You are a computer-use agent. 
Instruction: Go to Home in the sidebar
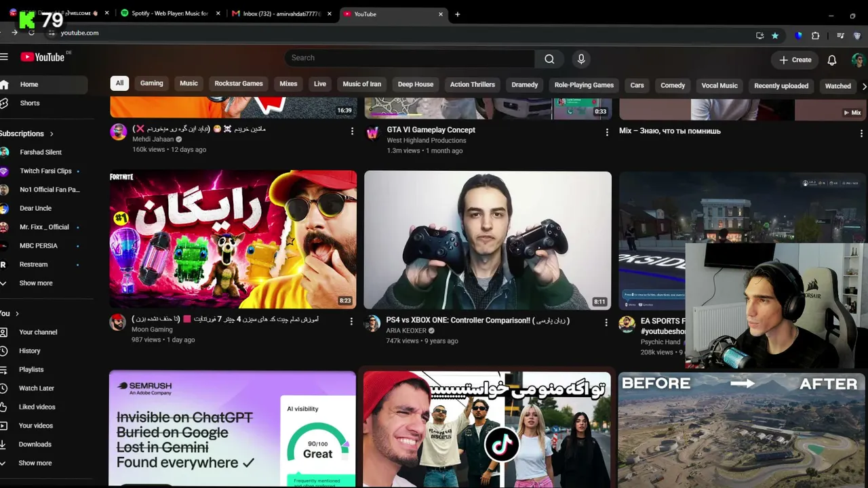[x=42, y=85]
